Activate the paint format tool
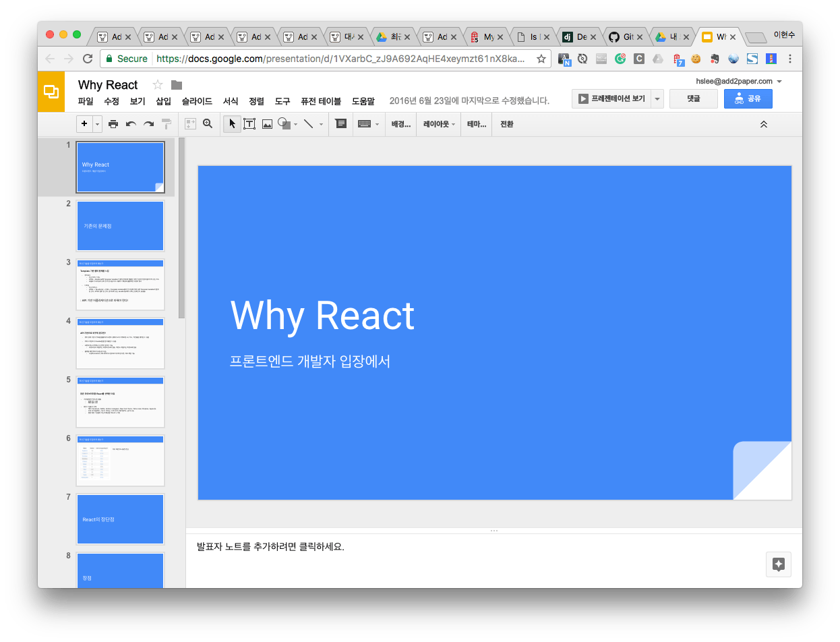This screenshot has width=840, height=642. [165, 123]
